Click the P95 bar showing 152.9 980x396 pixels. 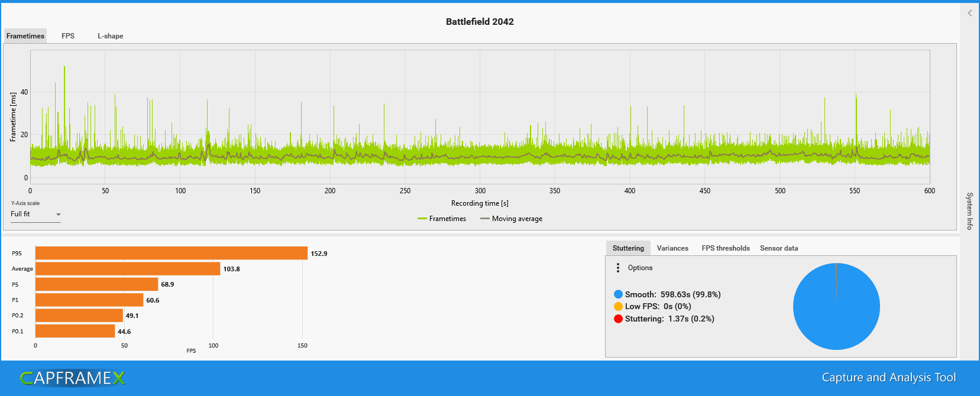click(x=172, y=253)
